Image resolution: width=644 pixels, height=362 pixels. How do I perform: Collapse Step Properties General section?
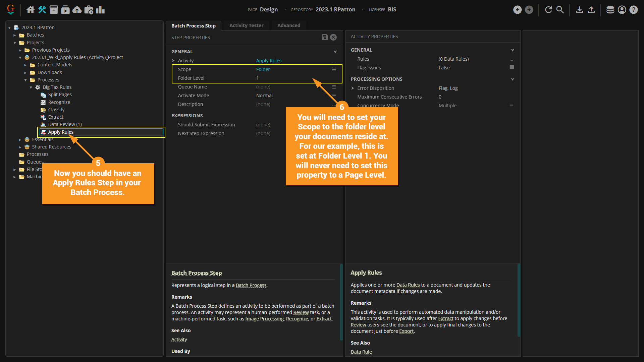335,52
